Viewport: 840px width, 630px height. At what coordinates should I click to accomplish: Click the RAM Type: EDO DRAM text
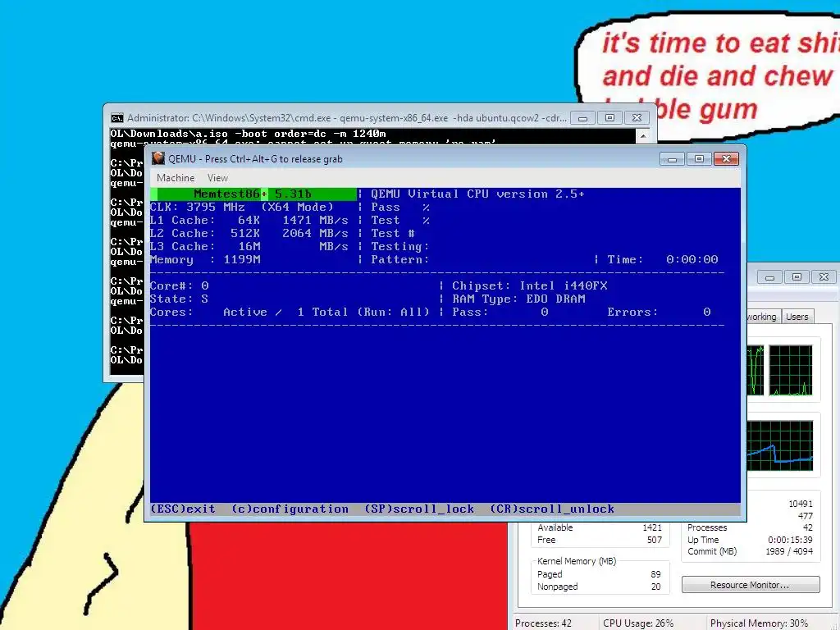point(518,299)
